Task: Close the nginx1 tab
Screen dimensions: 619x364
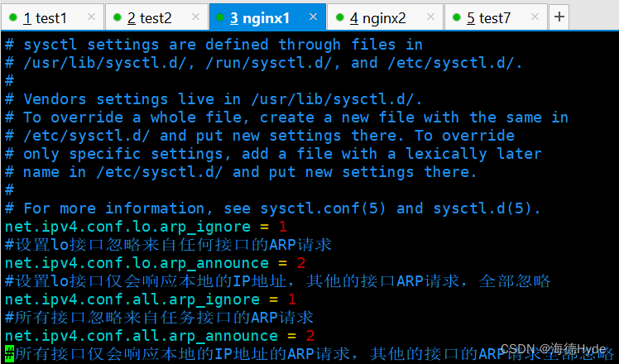Action: [x=313, y=17]
